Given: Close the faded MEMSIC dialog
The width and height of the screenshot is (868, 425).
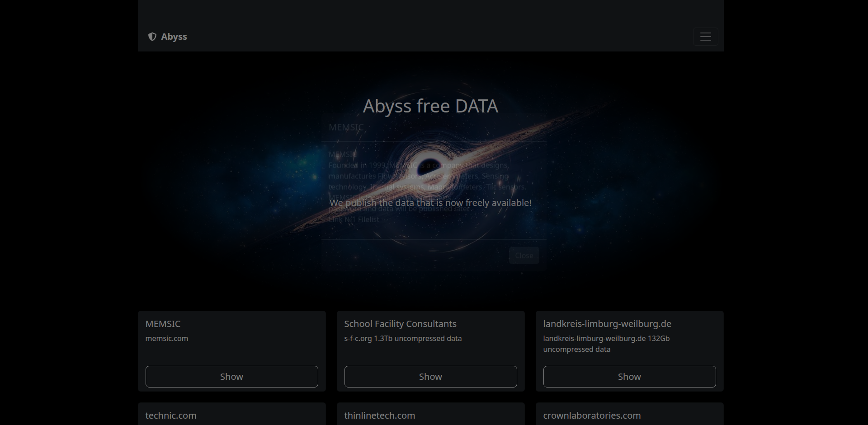Looking at the screenshot, I should pos(524,256).
